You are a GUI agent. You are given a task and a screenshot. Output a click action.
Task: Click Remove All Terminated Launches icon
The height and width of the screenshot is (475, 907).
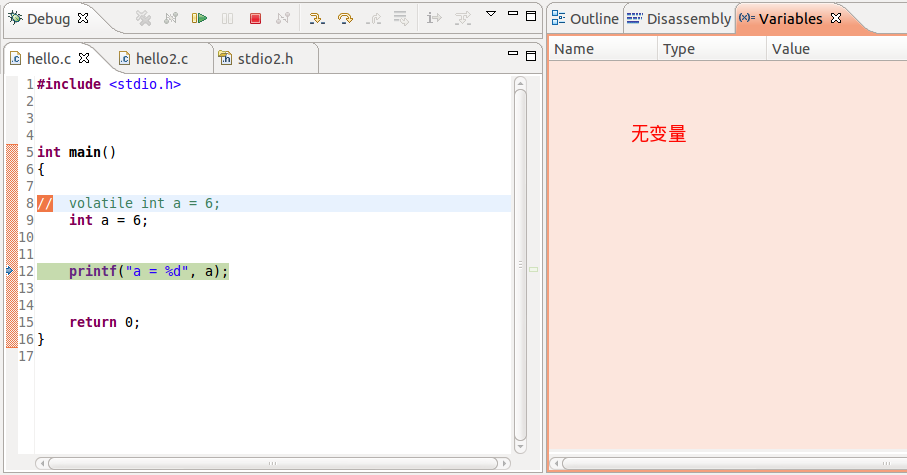pos(143,19)
